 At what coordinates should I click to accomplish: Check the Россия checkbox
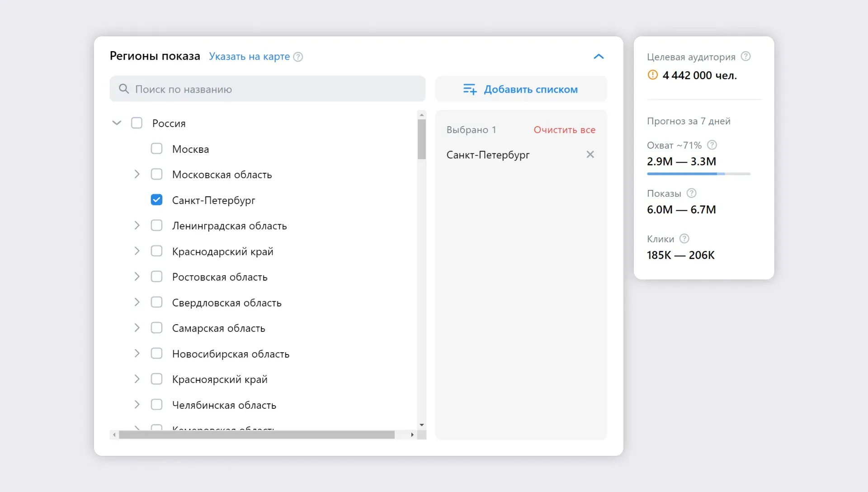point(137,123)
